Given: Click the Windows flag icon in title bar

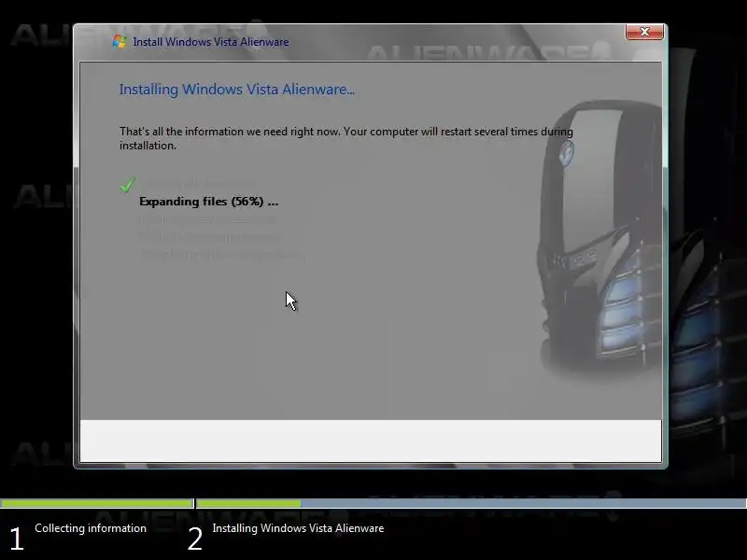Looking at the screenshot, I should coord(120,42).
